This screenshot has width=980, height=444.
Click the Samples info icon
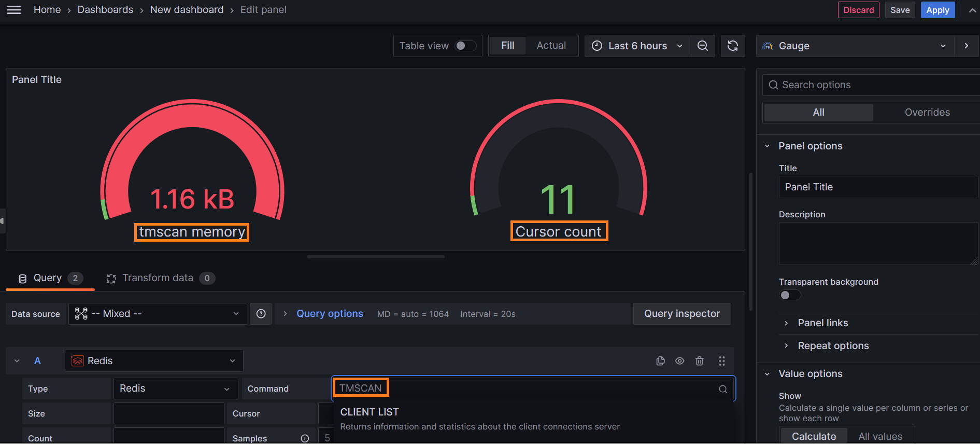(x=305, y=438)
